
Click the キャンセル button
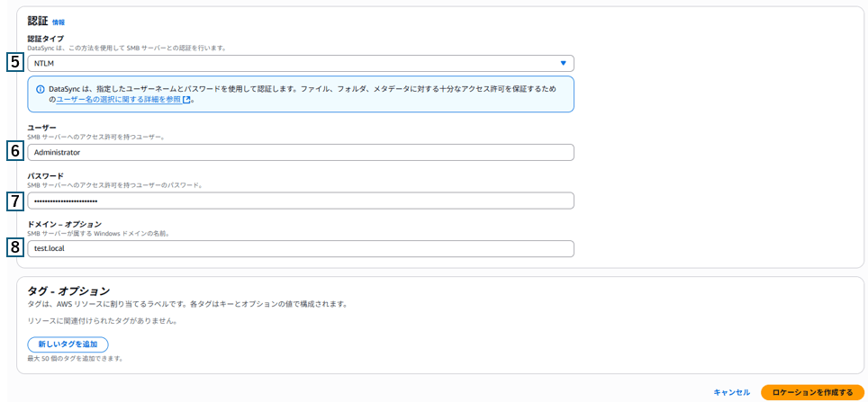point(731,392)
